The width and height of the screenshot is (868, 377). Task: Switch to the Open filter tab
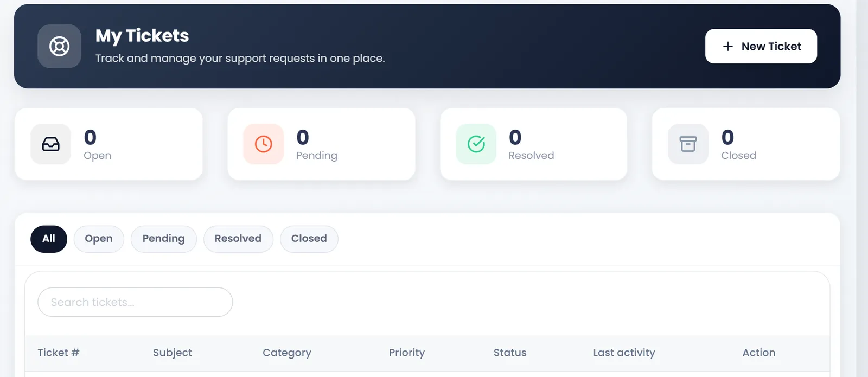coord(99,239)
